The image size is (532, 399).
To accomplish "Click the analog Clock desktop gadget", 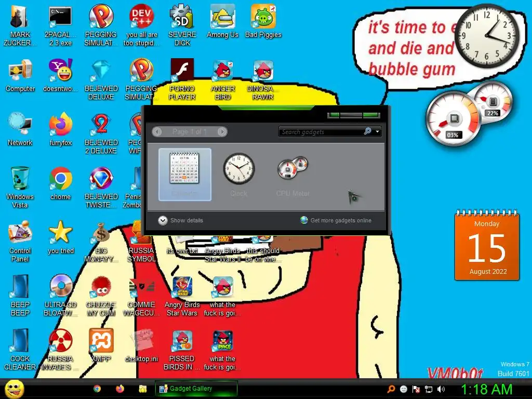I will coord(487,36).
